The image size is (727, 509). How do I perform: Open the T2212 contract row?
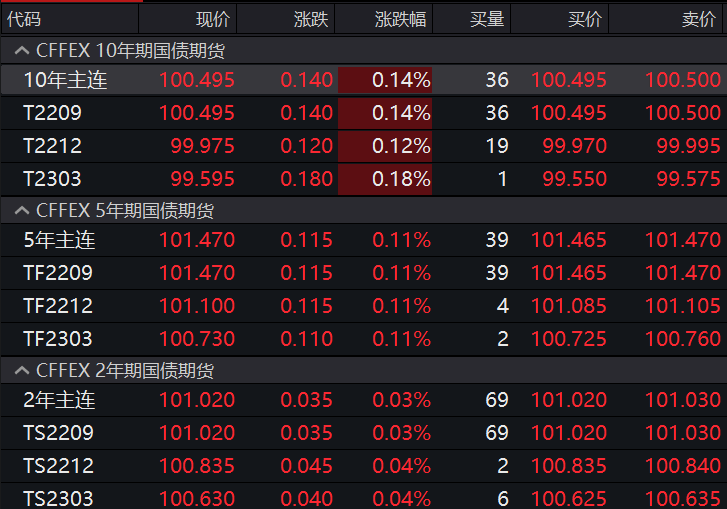[x=52, y=146]
